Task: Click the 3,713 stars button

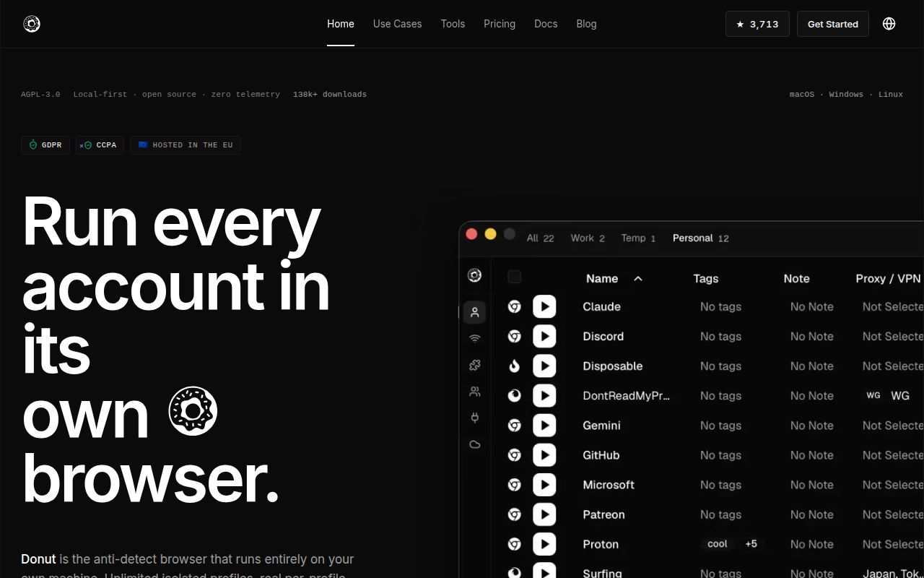Action: (x=757, y=24)
